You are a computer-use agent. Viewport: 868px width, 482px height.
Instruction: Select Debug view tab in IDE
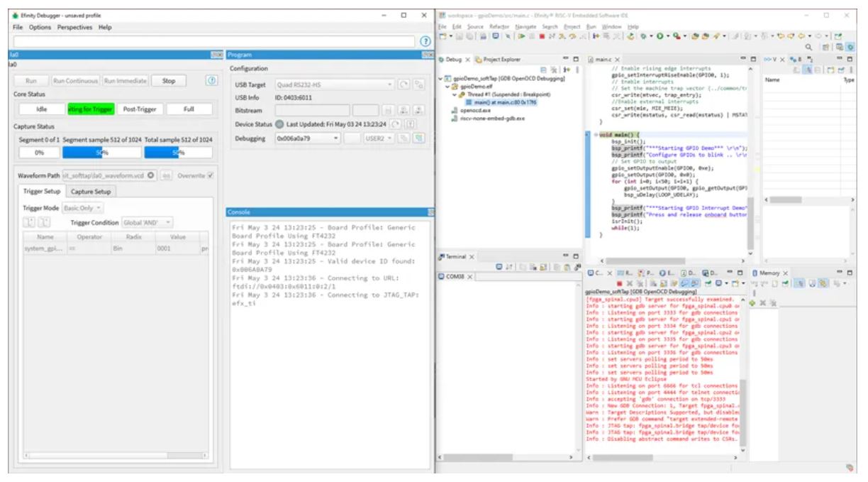coord(455,59)
